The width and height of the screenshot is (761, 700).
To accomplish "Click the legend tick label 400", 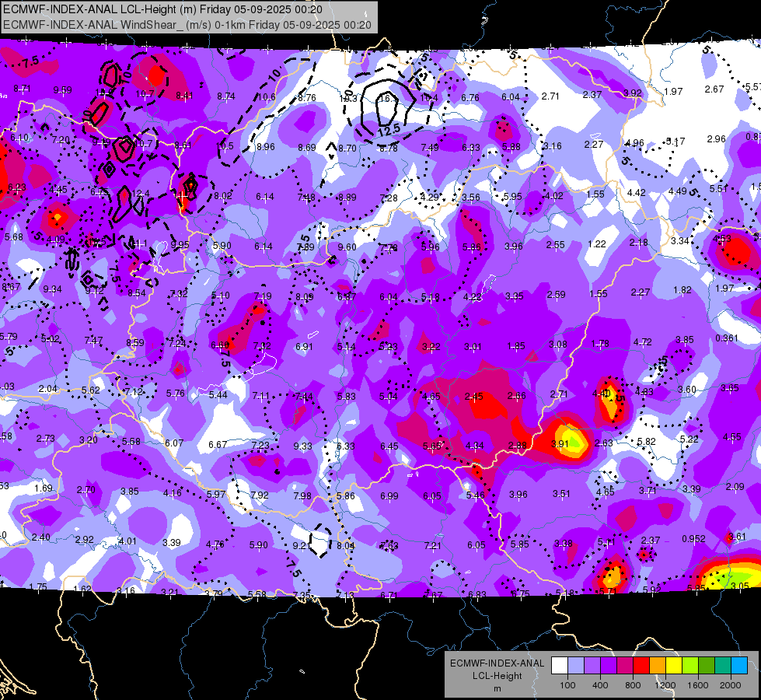I will coord(600,685).
